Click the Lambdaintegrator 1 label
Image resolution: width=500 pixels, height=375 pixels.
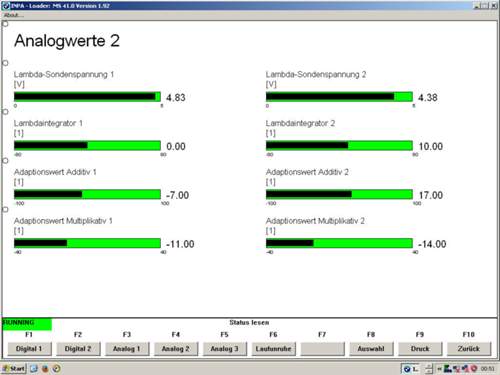48,123
